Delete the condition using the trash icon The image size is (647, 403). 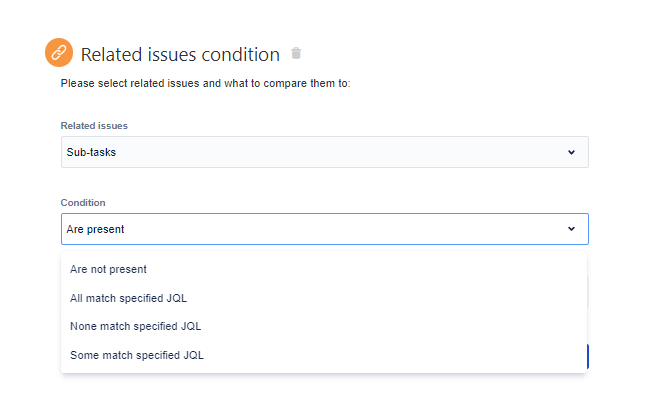(x=295, y=53)
